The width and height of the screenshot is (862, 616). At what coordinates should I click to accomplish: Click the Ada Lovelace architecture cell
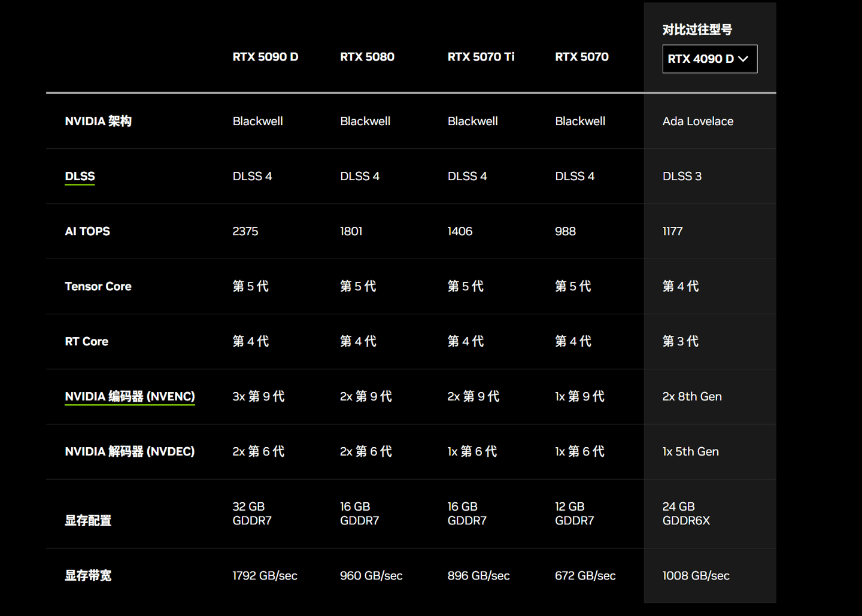pos(698,121)
